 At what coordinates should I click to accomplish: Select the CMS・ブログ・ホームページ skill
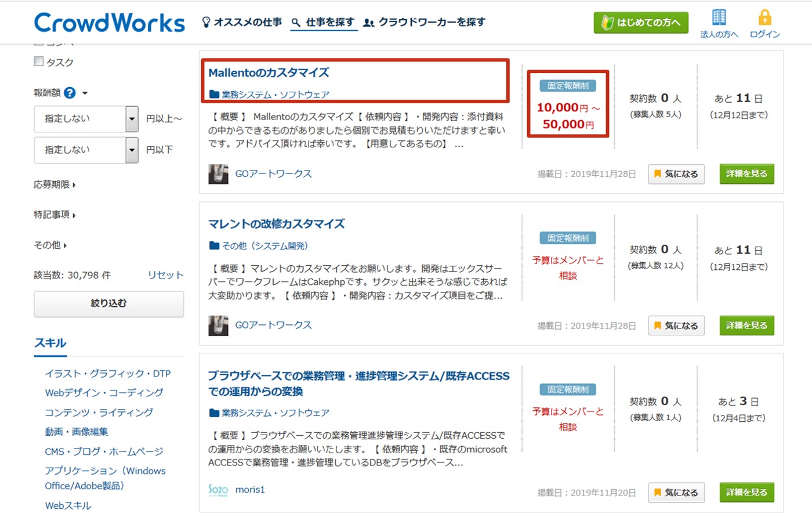point(104,451)
